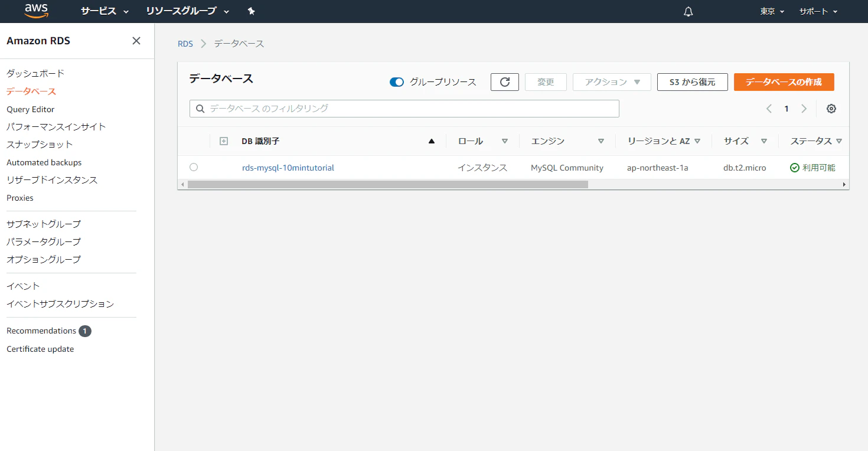Click the pin shortcut icon in top bar
This screenshot has width=868, height=451.
(x=251, y=11)
